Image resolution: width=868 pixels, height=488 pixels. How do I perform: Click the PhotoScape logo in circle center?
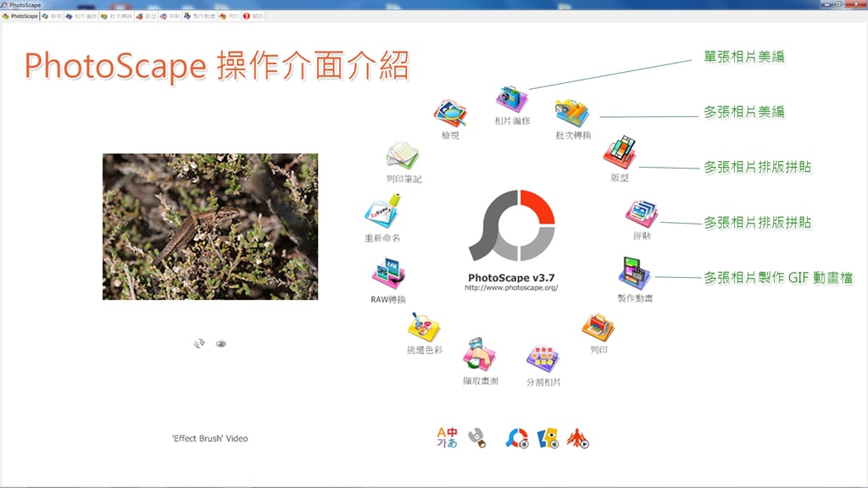[x=511, y=225]
